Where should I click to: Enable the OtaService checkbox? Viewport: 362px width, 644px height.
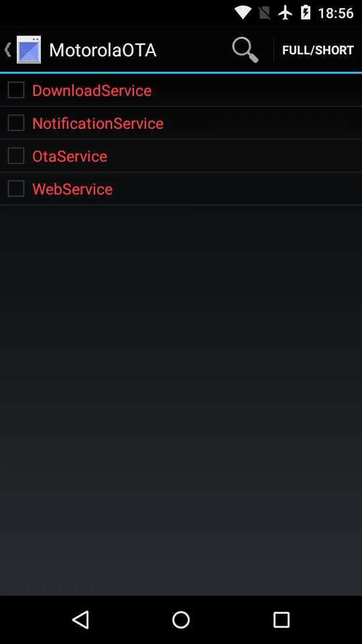click(16, 156)
